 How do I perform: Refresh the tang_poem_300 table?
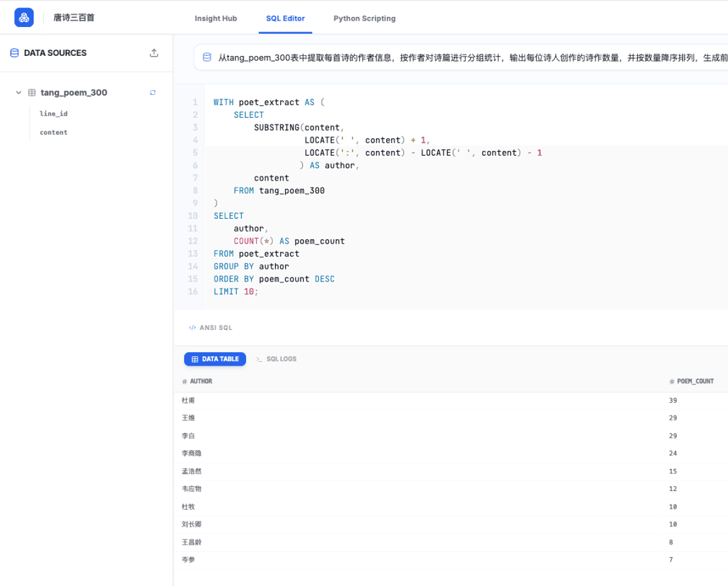(x=153, y=93)
